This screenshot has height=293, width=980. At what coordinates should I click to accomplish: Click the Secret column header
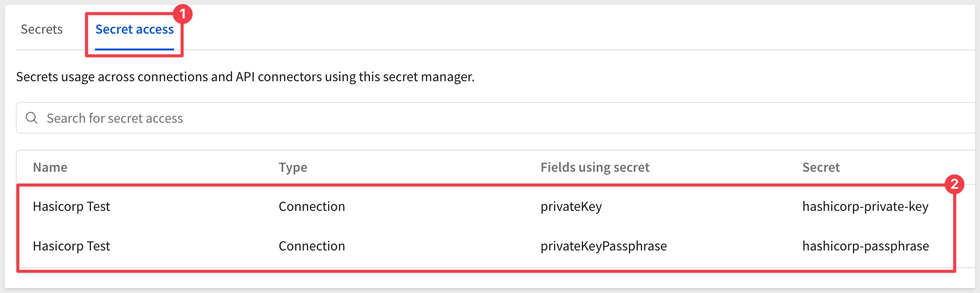coord(821,167)
